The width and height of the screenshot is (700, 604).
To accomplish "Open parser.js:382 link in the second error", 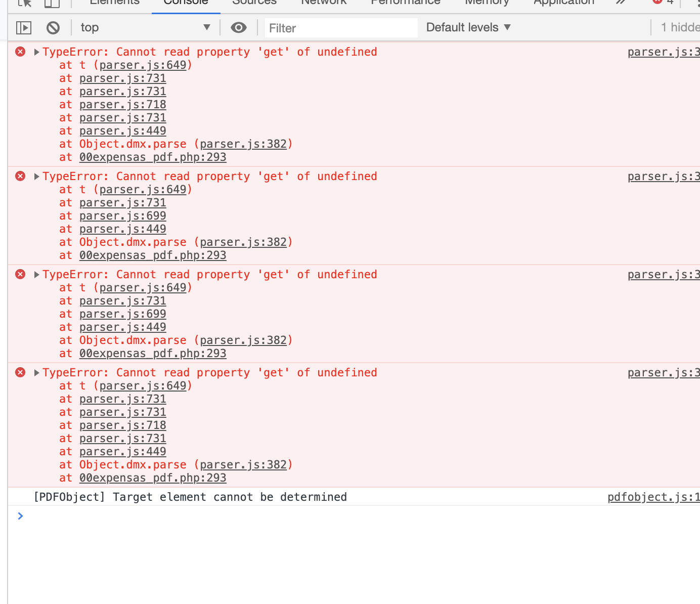I will pyautogui.click(x=243, y=242).
